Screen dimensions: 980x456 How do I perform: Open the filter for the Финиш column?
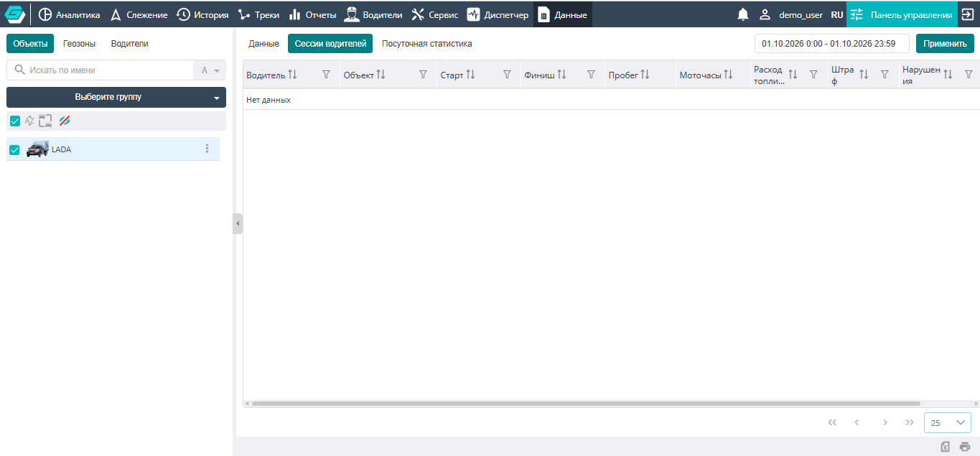point(591,75)
